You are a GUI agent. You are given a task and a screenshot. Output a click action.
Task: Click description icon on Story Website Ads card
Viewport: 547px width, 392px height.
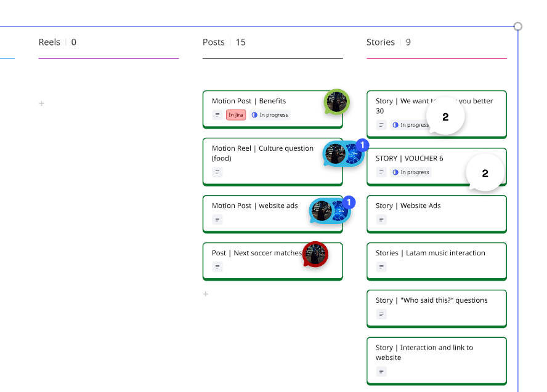click(x=381, y=220)
